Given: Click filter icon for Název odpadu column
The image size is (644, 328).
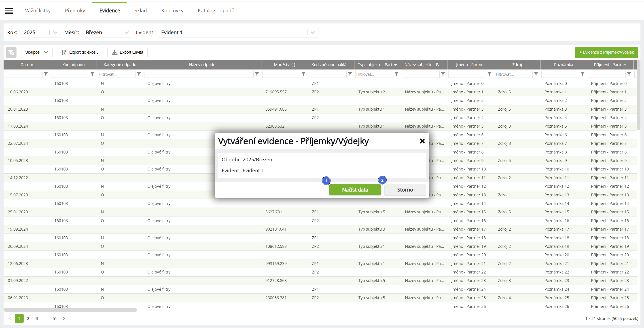Looking at the screenshot, I should tap(257, 74).
